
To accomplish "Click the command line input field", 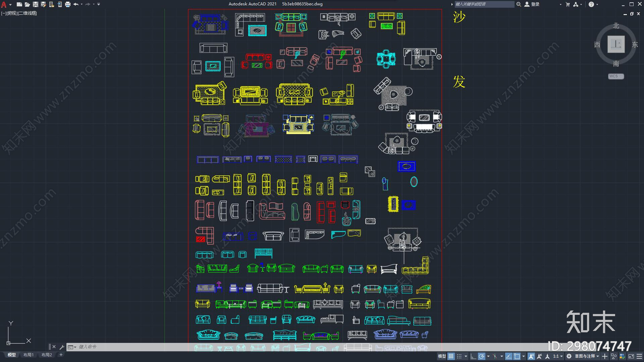I will (201, 347).
